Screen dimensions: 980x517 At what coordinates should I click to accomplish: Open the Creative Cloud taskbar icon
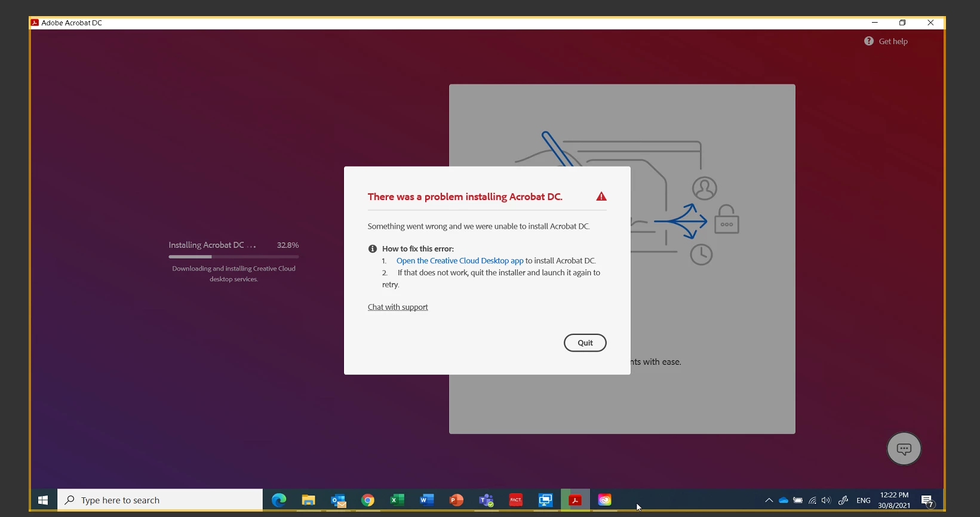coord(605,500)
